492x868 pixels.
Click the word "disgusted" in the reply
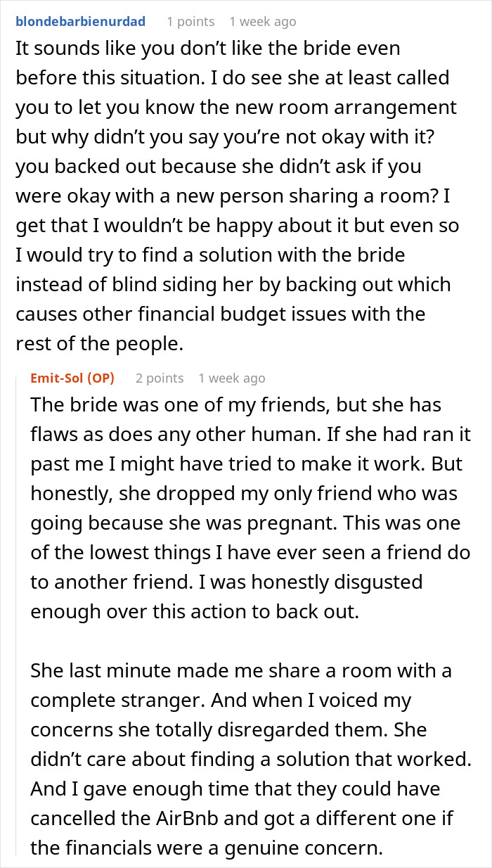pyautogui.click(x=377, y=582)
